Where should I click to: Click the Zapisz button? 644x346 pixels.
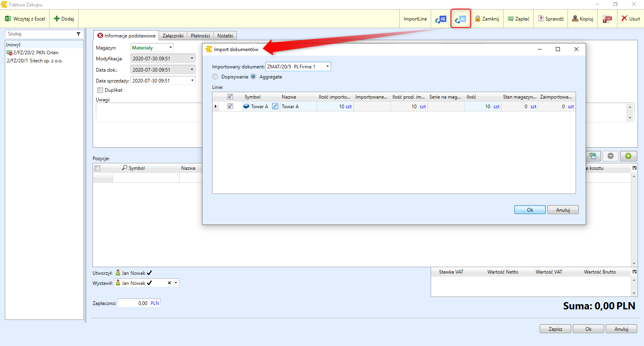tap(555, 329)
